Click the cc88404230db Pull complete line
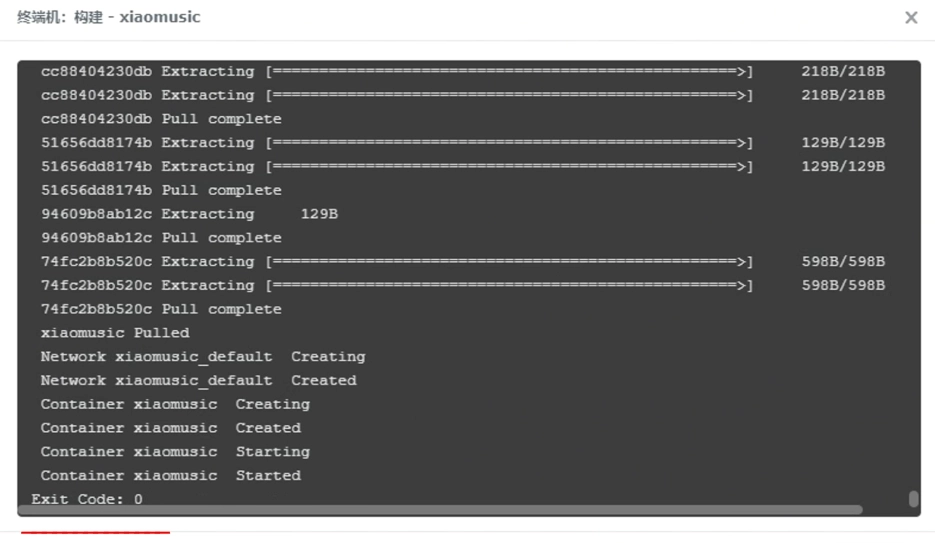 click(x=161, y=119)
